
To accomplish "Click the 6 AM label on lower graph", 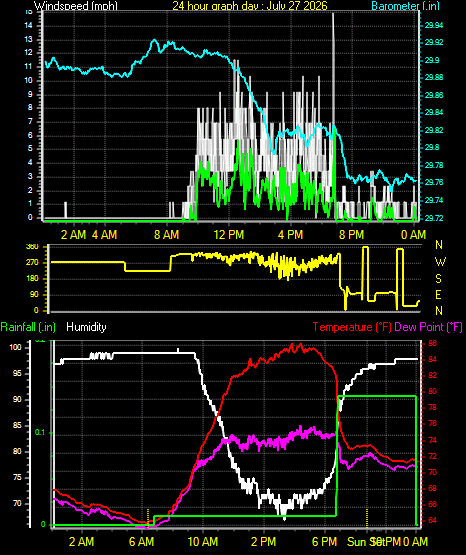I will (x=142, y=542).
